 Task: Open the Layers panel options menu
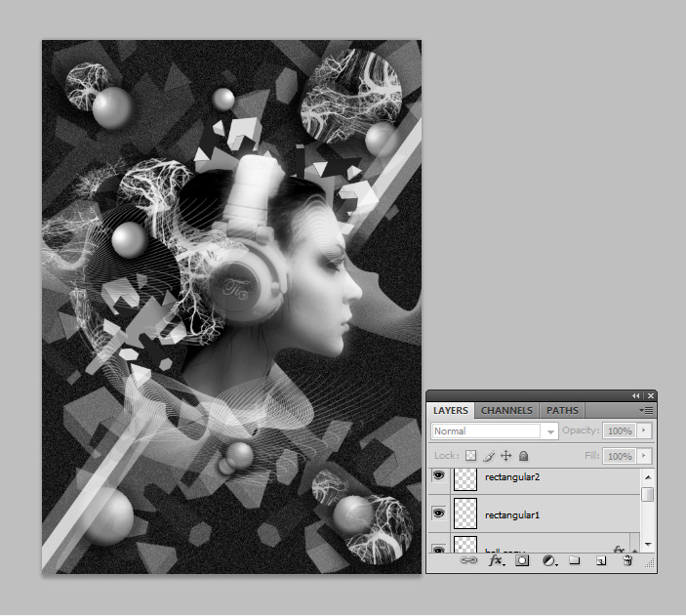pyautogui.click(x=646, y=411)
